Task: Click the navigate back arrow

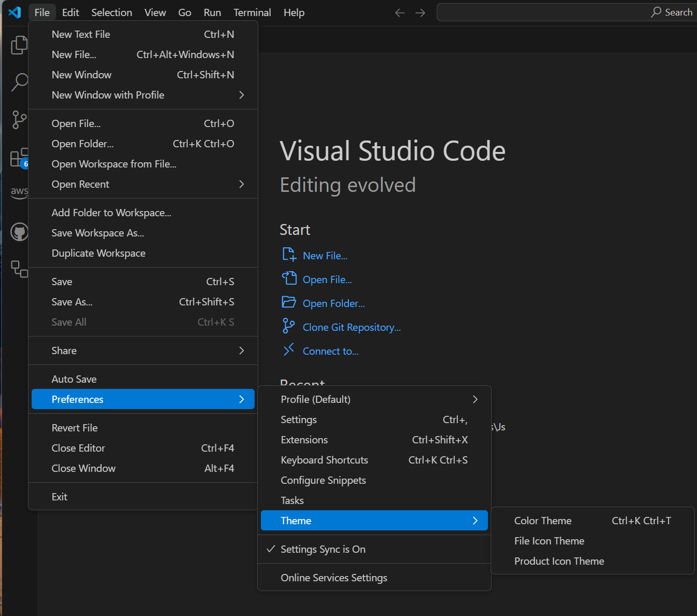Action: 399,12
